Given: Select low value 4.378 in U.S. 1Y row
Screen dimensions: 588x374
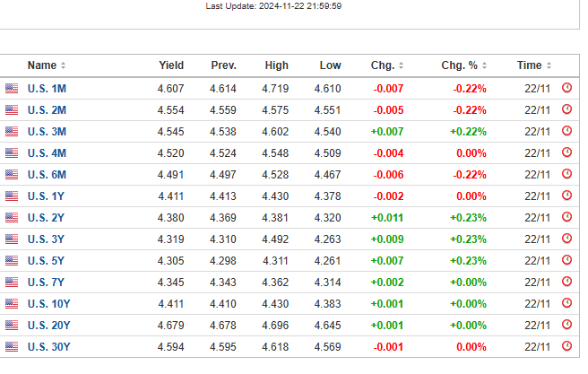Looking at the screenshot, I should [x=327, y=196].
